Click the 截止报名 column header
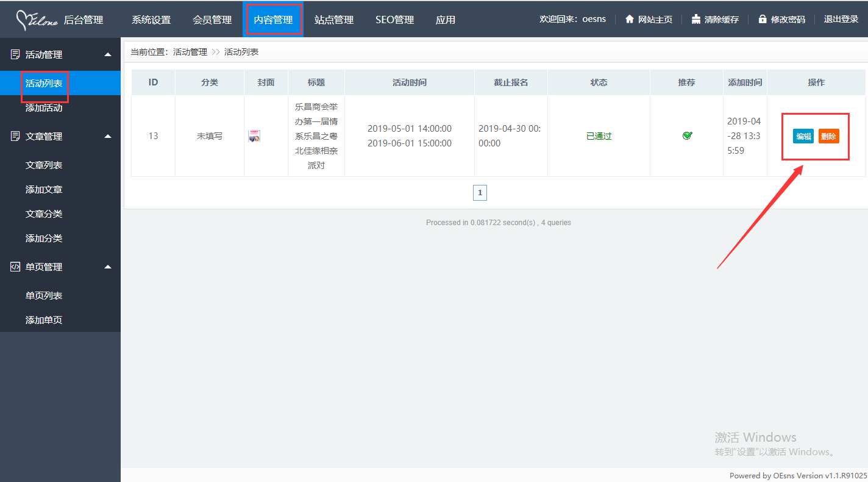Screen dimensions: 868x482 click(511, 82)
